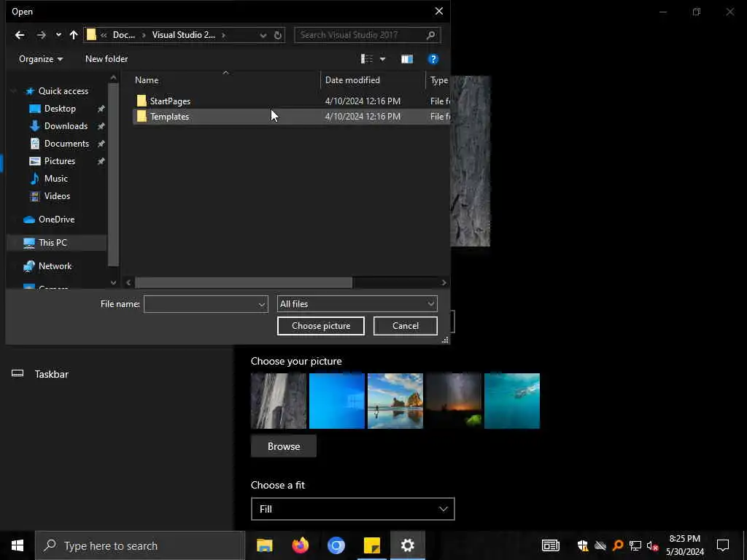Click the horizontal scrollbar thumb in file list
This screenshot has width=747, height=560.
click(x=244, y=283)
